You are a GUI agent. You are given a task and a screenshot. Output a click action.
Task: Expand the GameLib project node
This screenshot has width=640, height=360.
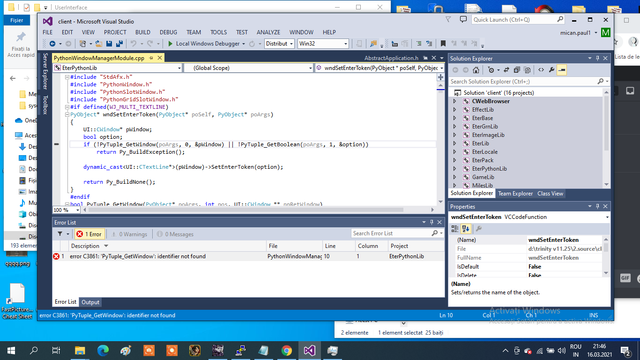[x=455, y=177]
